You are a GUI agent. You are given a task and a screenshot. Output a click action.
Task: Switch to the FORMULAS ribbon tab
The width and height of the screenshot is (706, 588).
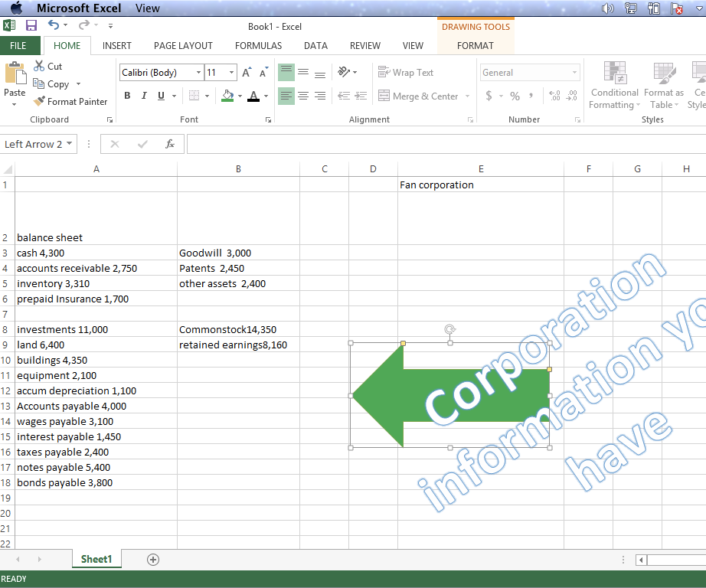(258, 45)
